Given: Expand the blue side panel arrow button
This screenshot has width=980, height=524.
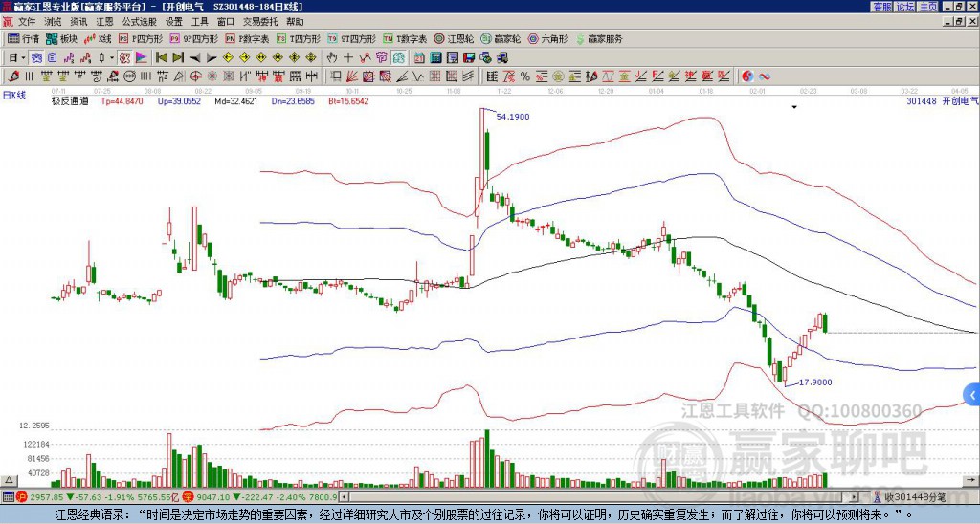Looking at the screenshot, I should coord(972,395).
